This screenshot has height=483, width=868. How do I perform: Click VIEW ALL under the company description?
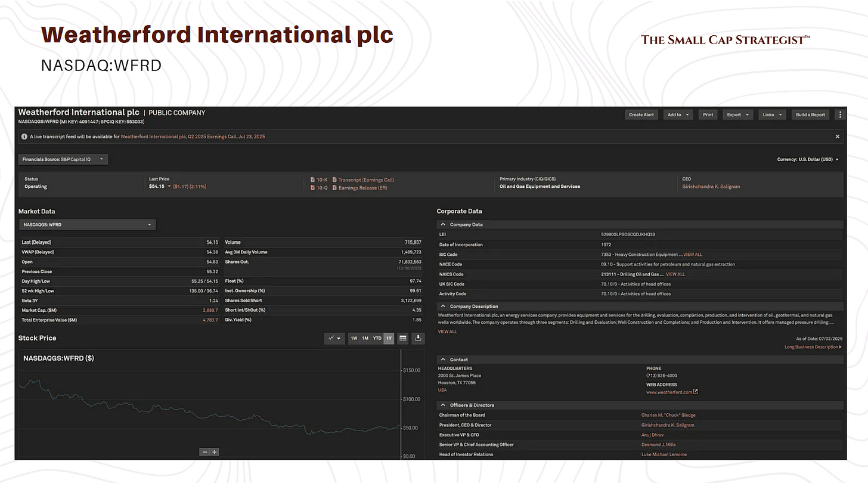tap(447, 332)
